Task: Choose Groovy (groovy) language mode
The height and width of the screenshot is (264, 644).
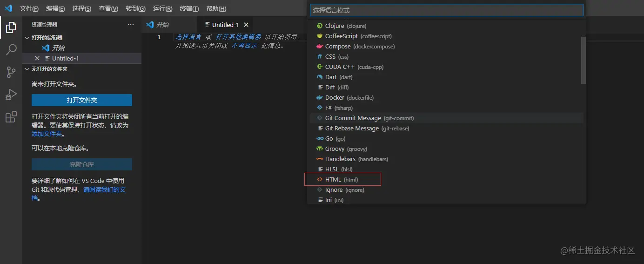Action: [x=447, y=149]
